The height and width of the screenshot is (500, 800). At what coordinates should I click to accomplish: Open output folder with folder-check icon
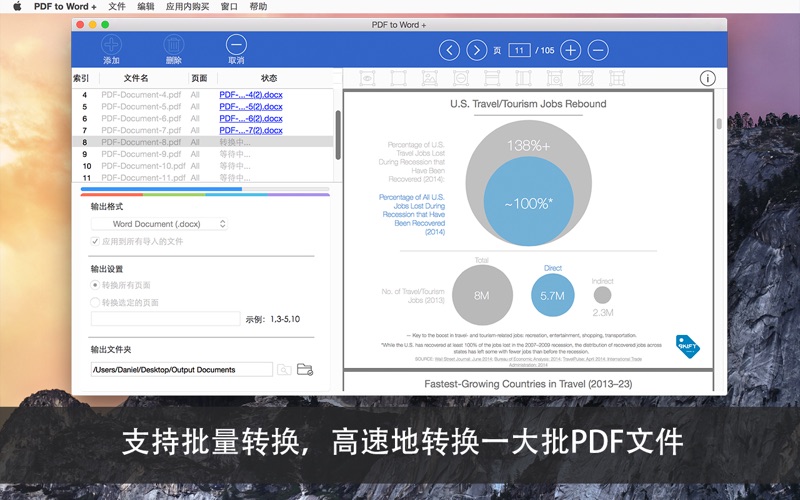coord(305,369)
